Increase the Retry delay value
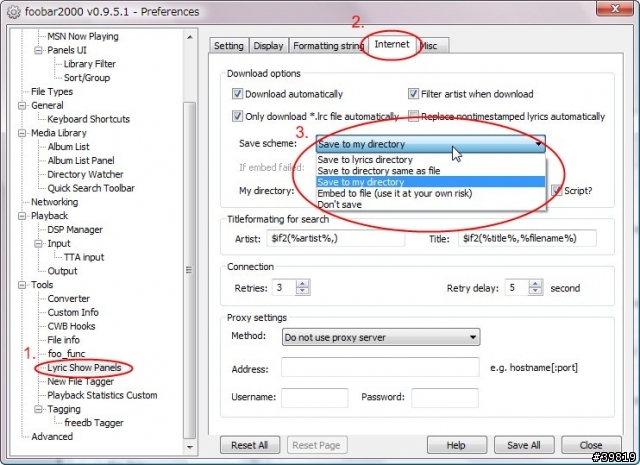Viewport: 640px width, 465px height. click(x=535, y=284)
